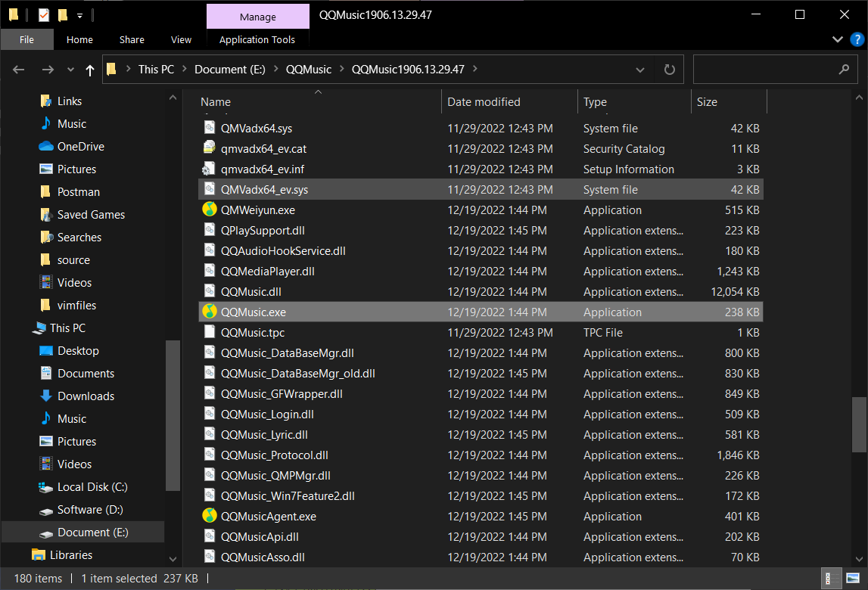Go forward with the right arrow
868x590 pixels.
48,69
